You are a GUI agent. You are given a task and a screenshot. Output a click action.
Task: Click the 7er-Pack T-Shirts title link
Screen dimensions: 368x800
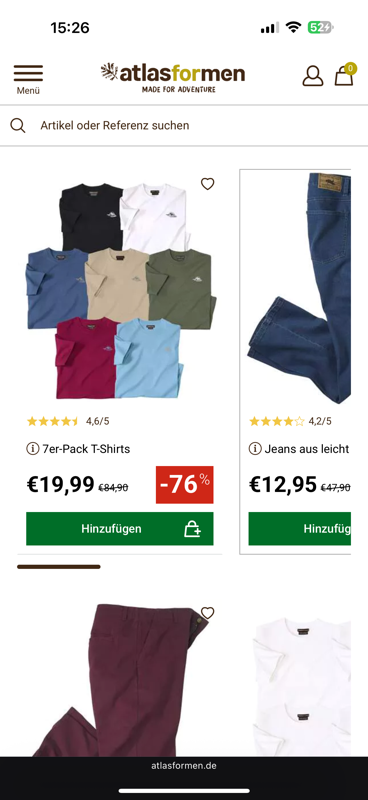(x=86, y=449)
